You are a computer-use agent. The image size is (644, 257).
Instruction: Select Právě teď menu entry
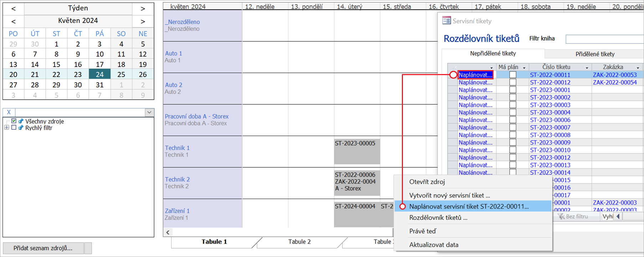[x=473, y=231]
